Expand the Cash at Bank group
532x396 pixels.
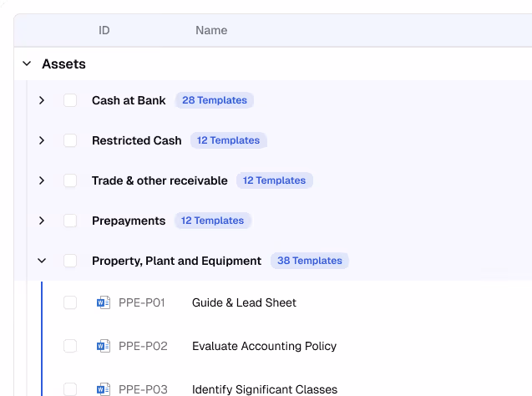[x=42, y=100]
